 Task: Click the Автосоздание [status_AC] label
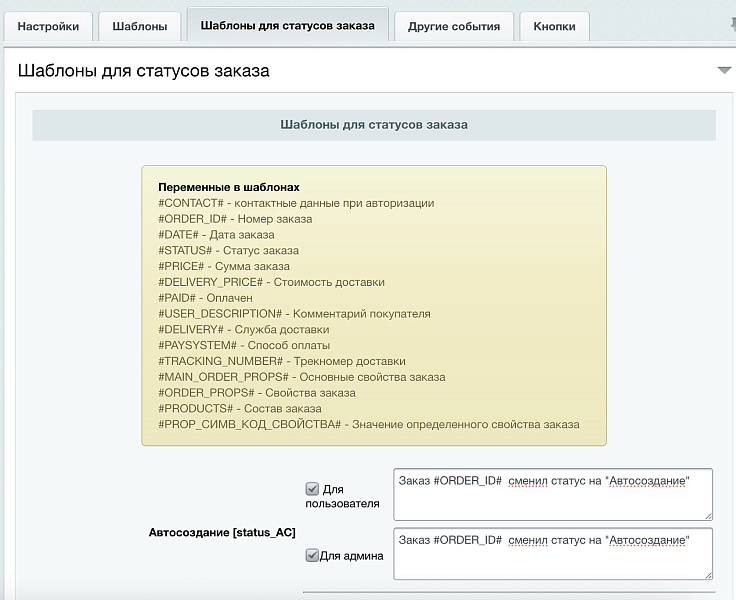(x=222, y=534)
